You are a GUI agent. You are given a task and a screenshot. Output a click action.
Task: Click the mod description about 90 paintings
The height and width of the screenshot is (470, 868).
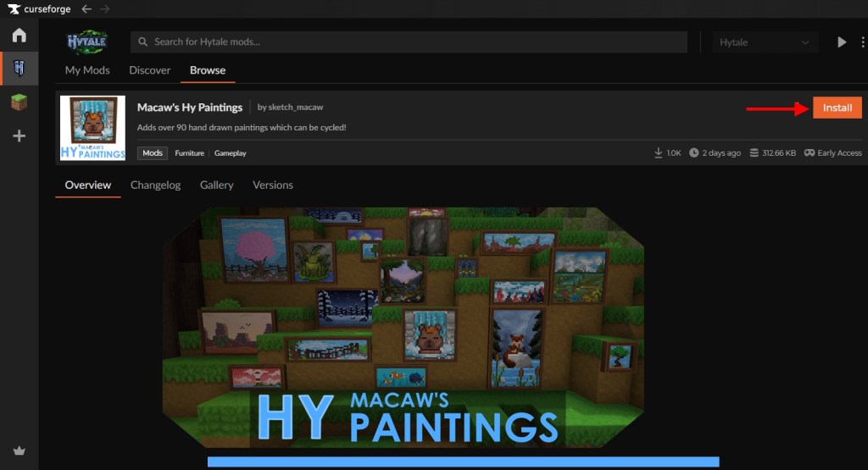click(x=242, y=128)
